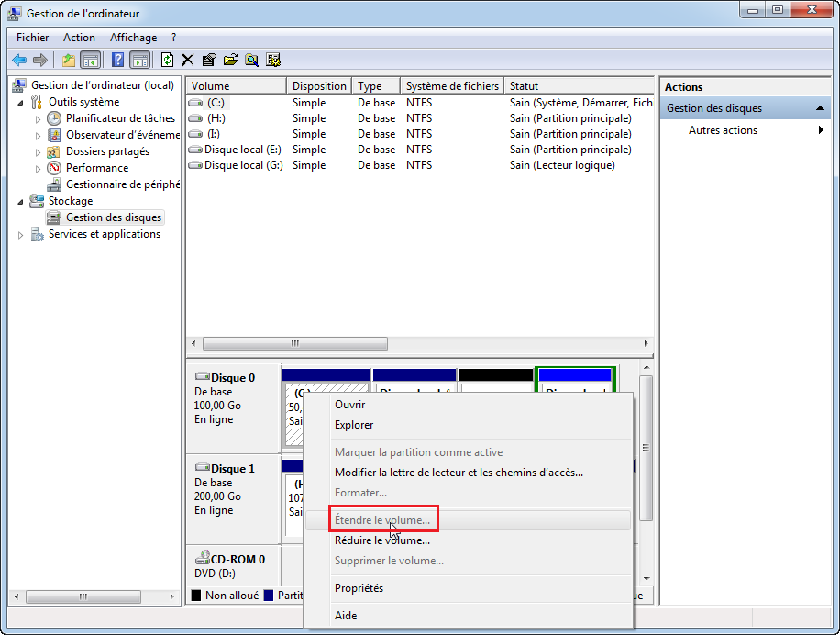Expand Services et applications arrow

20,235
